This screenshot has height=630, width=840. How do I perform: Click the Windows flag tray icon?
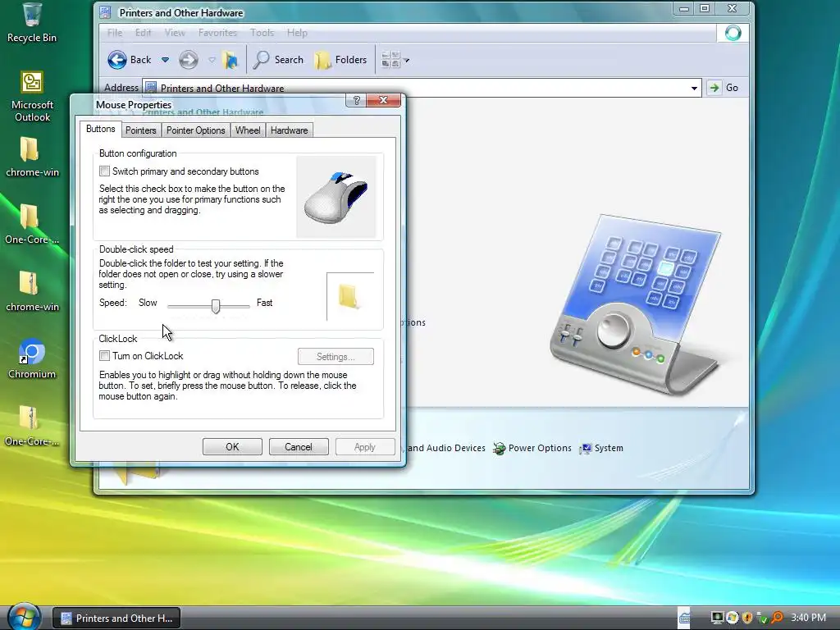coord(732,618)
